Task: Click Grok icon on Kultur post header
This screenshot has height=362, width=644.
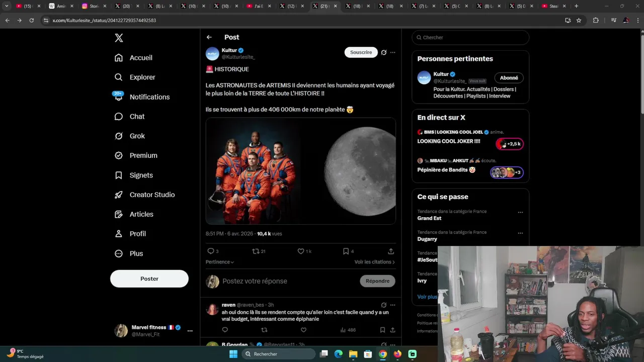Action: pyautogui.click(x=384, y=52)
